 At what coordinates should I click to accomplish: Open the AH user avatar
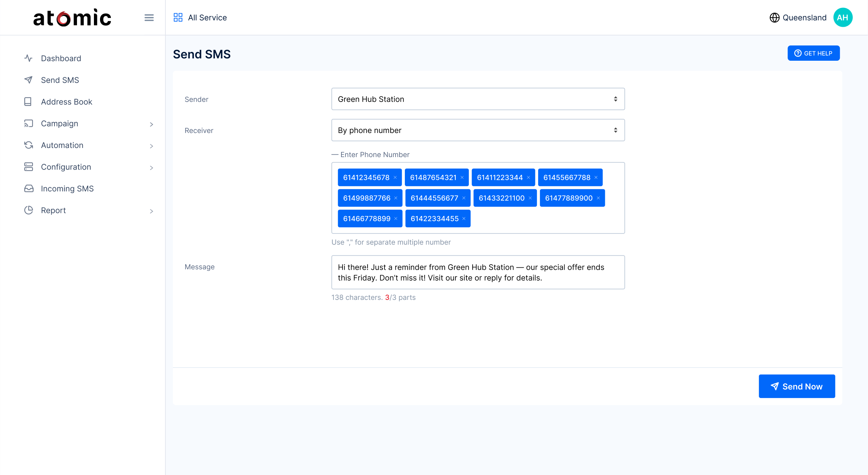tap(843, 18)
